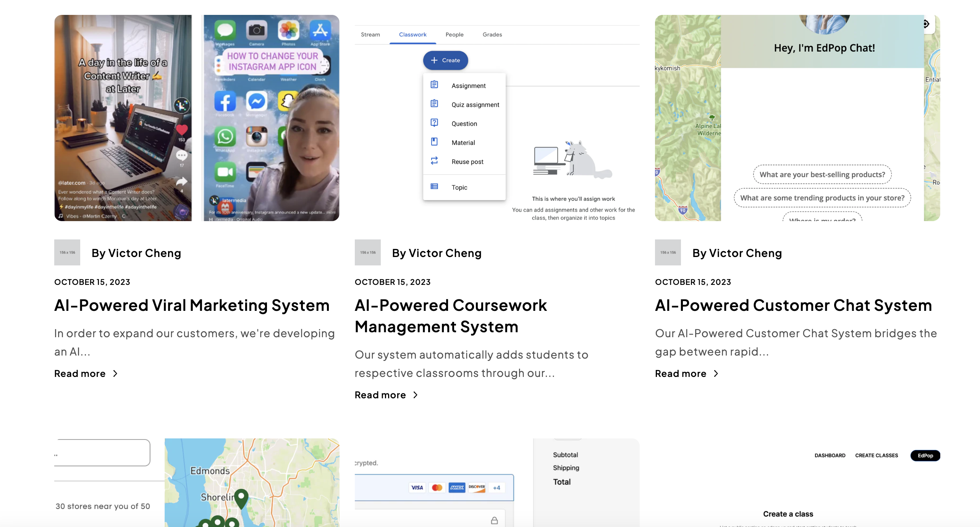
Task: Click the Classwork screenshot thumbnail image
Action: 497,118
